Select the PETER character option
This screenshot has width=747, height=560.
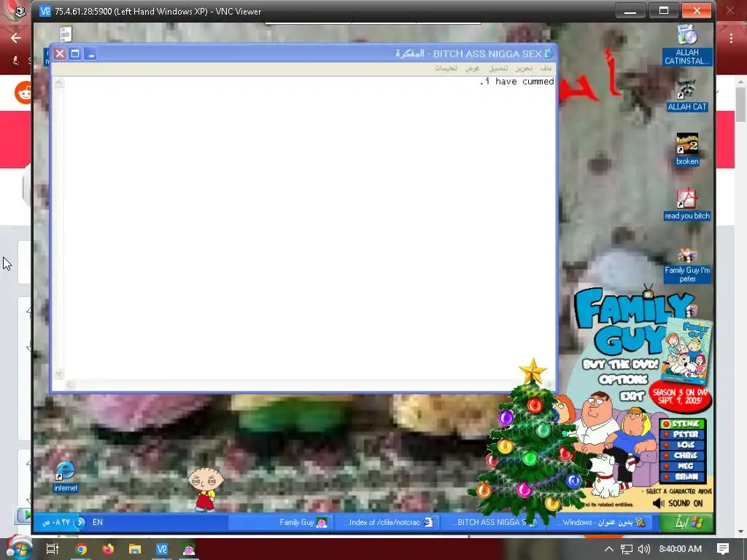click(682, 435)
